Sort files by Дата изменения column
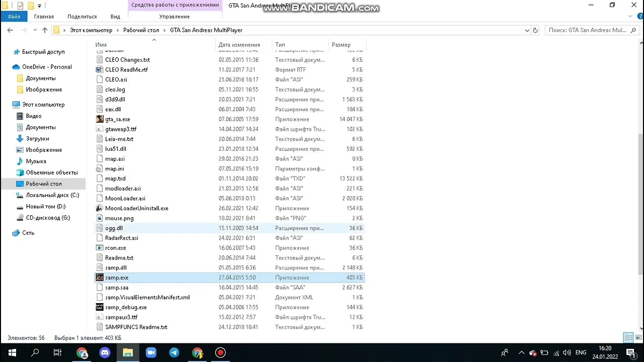The image size is (644, 362). coord(239,45)
